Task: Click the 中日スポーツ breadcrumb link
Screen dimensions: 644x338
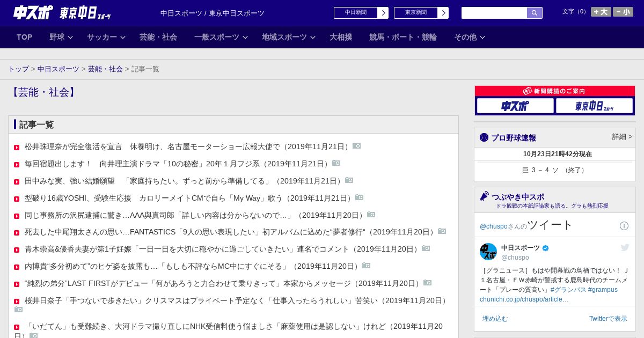Action: coord(58,69)
